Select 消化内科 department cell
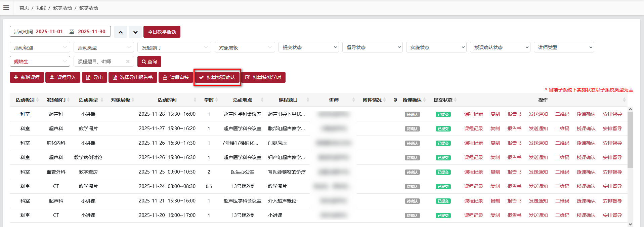644x227 pixels. (56, 143)
